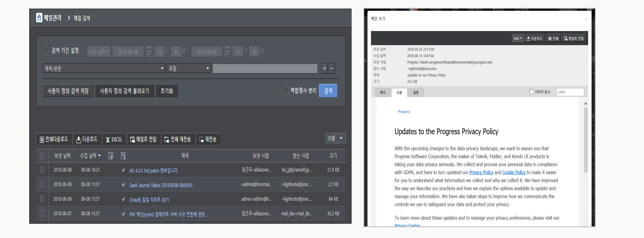644x238 pixels.
Task: Click the 제목 column header
Action: tap(185, 156)
